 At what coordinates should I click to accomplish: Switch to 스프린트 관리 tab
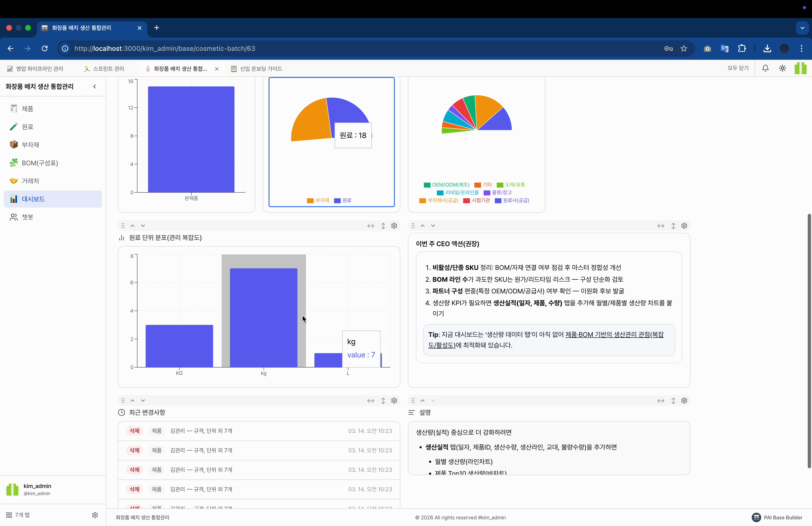pyautogui.click(x=108, y=69)
